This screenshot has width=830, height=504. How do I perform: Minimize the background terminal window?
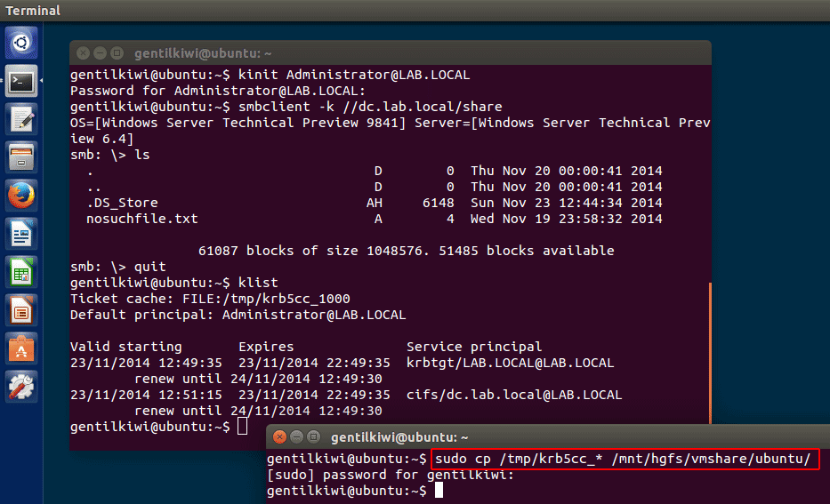coord(100,52)
